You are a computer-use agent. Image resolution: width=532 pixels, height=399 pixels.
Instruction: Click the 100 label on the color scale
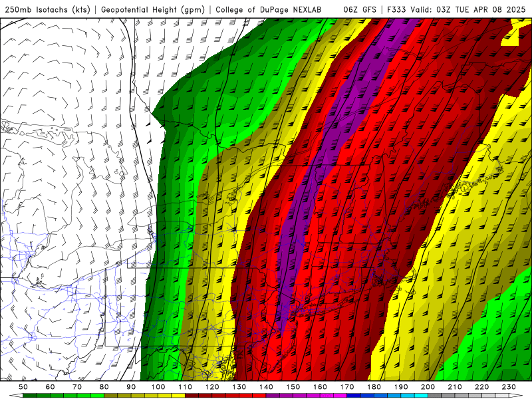(x=158, y=387)
